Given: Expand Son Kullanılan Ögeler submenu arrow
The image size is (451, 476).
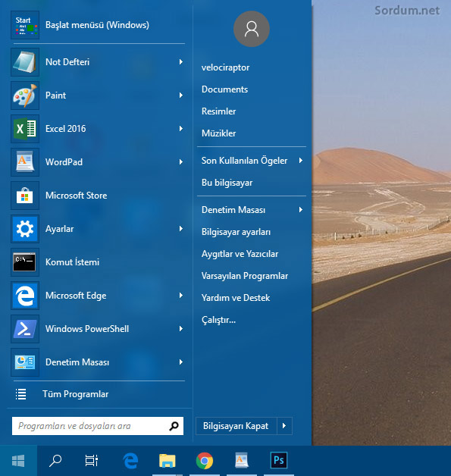Looking at the screenshot, I should tap(300, 161).
